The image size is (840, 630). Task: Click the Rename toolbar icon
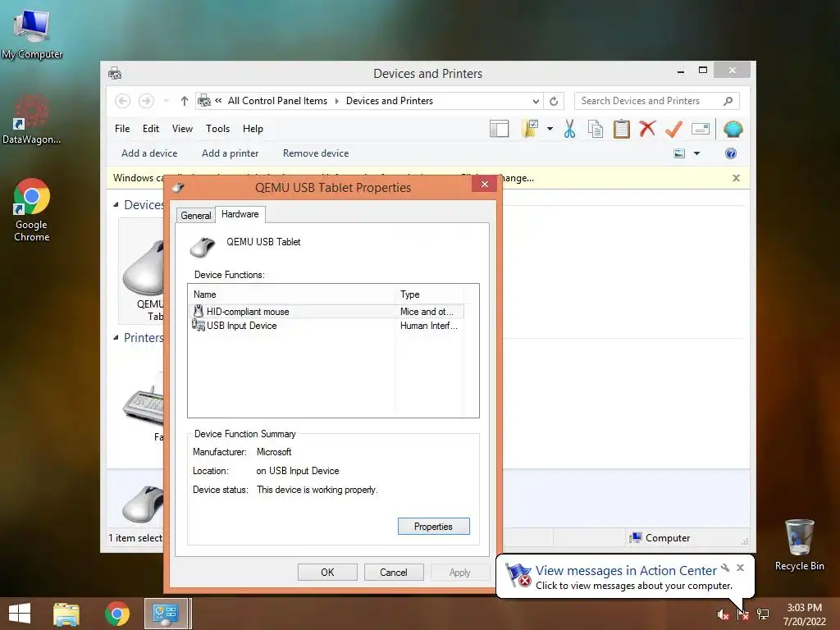701,129
